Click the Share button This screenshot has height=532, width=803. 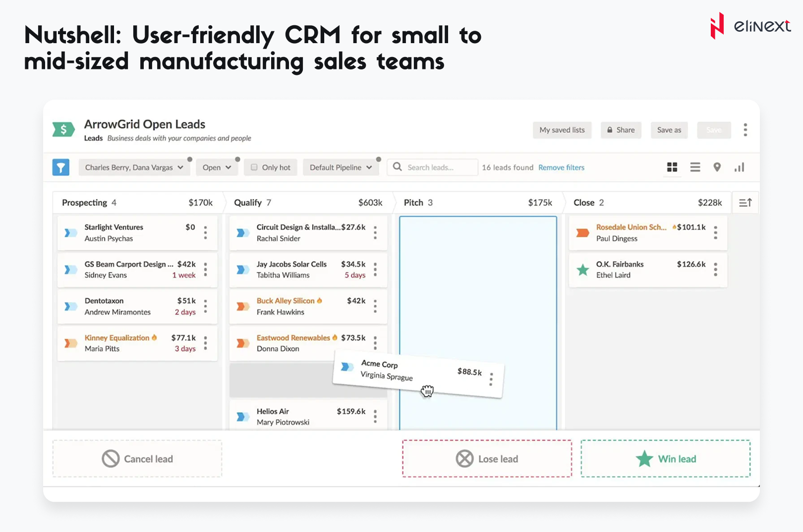click(621, 130)
